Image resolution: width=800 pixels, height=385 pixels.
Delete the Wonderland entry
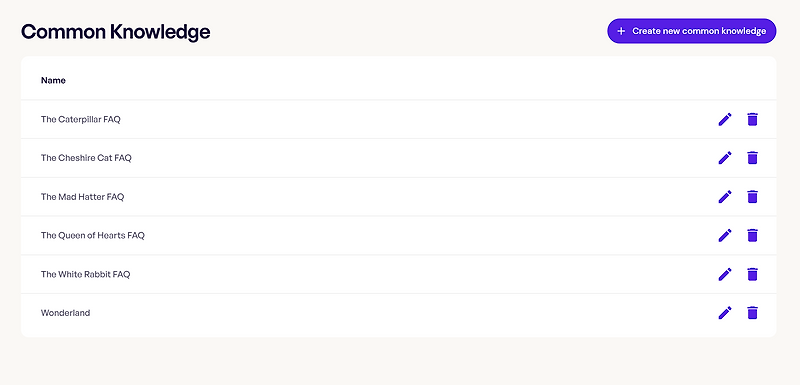click(x=752, y=313)
